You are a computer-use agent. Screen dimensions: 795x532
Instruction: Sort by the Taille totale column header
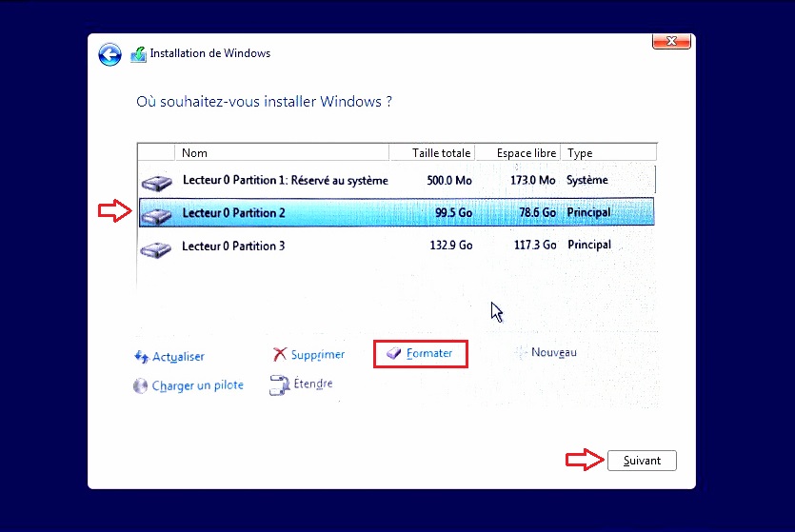coord(432,153)
